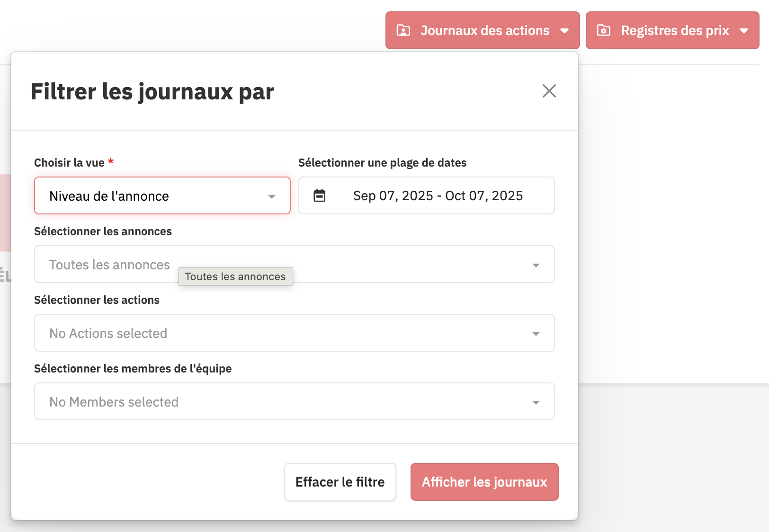This screenshot has width=769, height=532.
Task: Open the Registres des prix menu
Action: point(674,31)
